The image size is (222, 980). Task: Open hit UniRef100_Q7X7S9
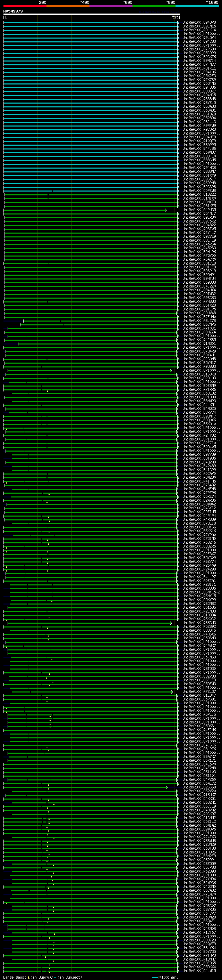click(199, 80)
